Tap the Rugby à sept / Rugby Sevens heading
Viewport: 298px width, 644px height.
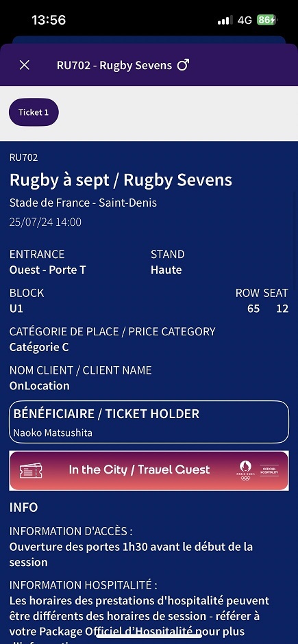pos(121,180)
